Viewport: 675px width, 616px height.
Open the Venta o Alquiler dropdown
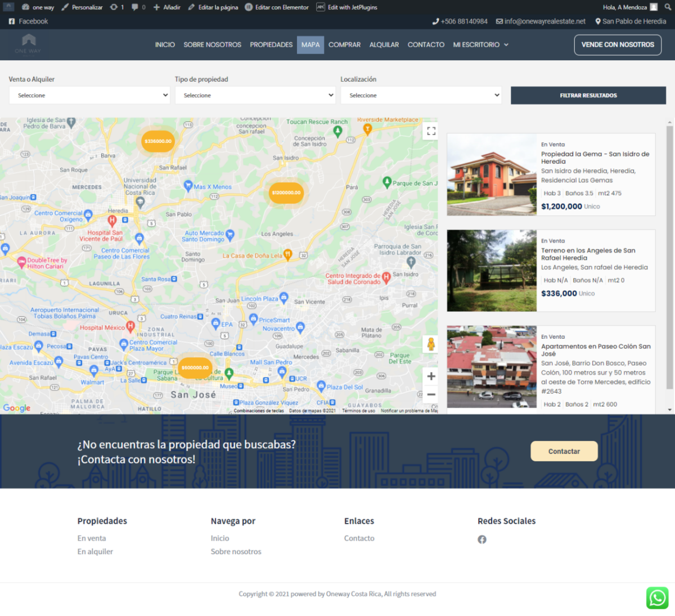point(90,95)
